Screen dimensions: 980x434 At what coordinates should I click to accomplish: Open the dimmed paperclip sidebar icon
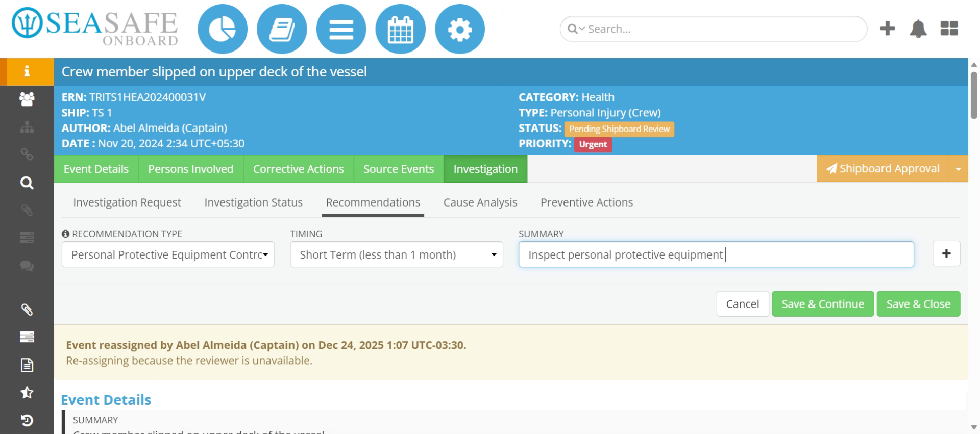click(x=27, y=210)
